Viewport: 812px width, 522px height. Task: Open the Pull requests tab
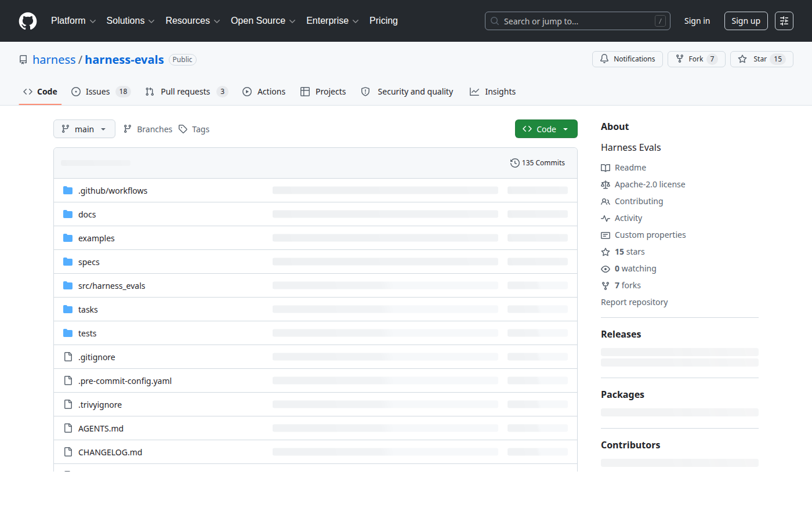click(186, 92)
